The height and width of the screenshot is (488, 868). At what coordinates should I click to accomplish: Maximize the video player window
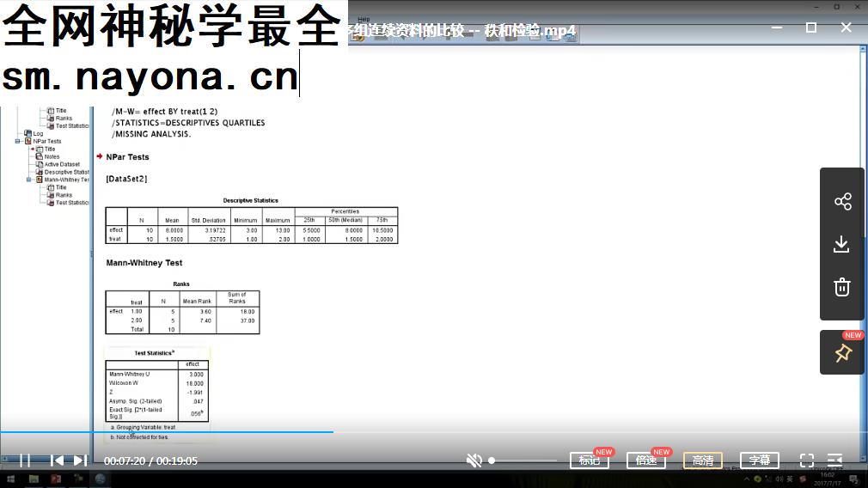tap(811, 27)
